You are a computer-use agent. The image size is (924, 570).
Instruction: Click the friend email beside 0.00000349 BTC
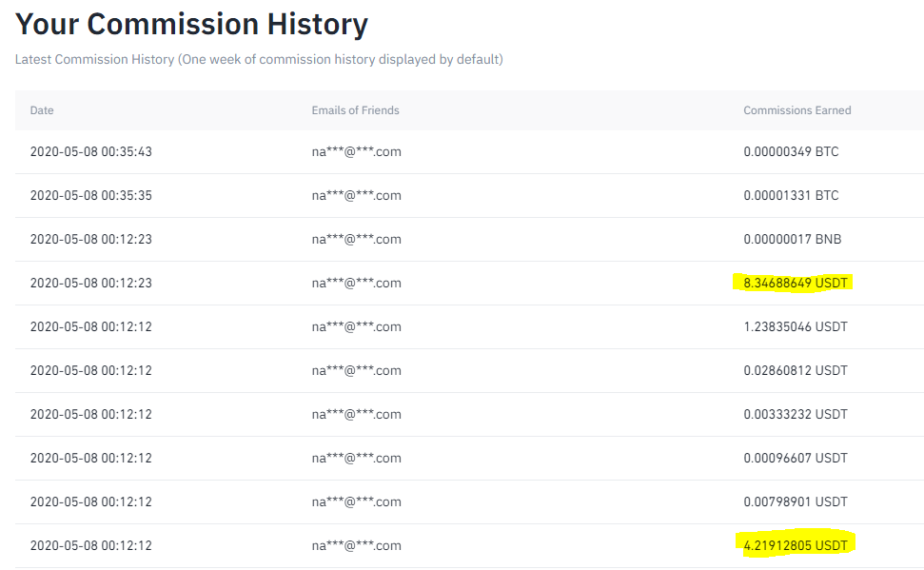click(x=356, y=151)
